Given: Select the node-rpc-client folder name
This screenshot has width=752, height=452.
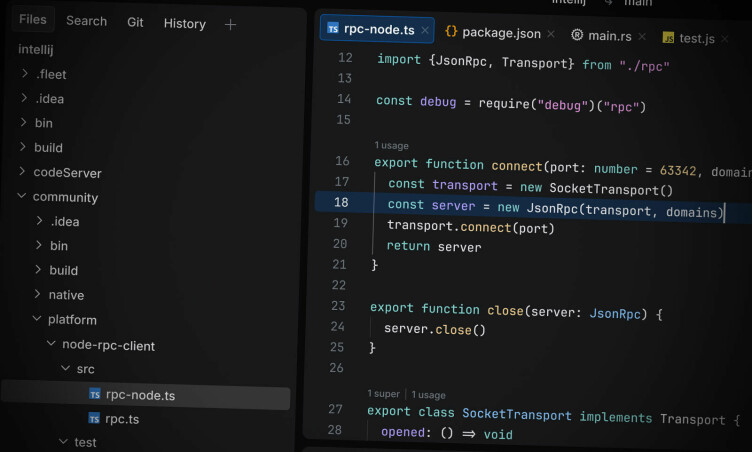Looking at the screenshot, I should coord(108,345).
